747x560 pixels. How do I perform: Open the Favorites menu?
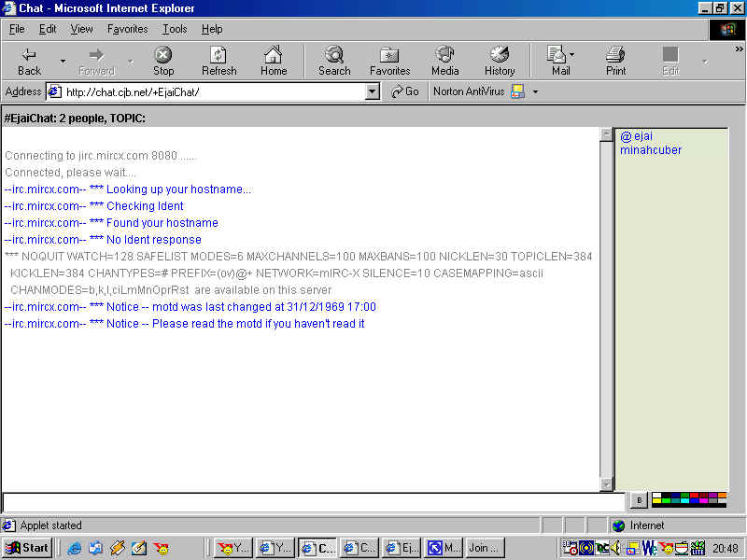coord(127,29)
